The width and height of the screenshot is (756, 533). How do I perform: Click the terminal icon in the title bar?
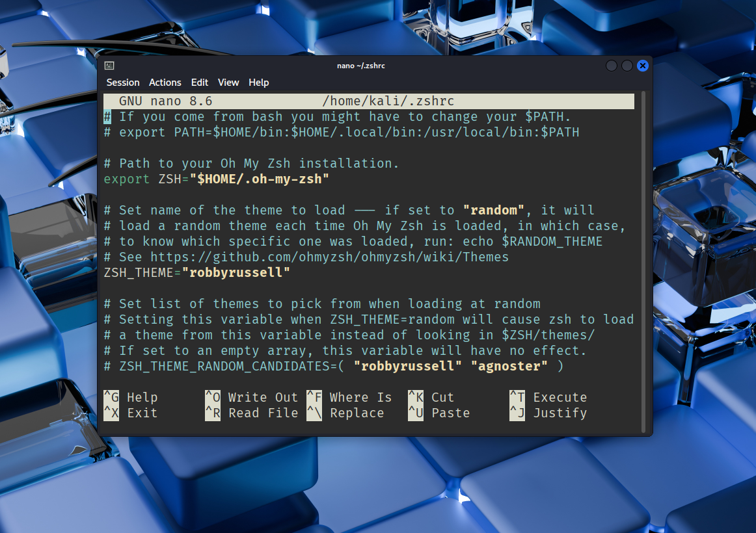coord(109,66)
